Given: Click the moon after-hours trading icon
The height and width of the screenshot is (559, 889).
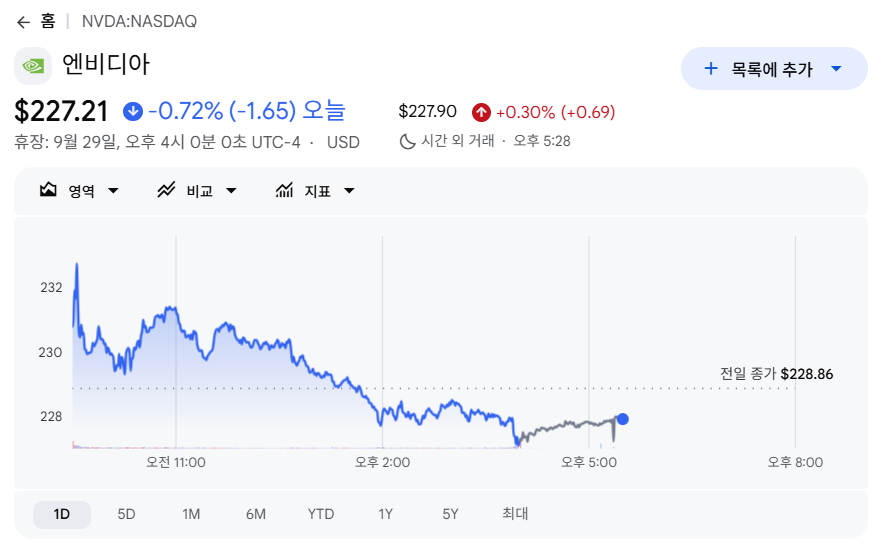Looking at the screenshot, I should [x=407, y=141].
